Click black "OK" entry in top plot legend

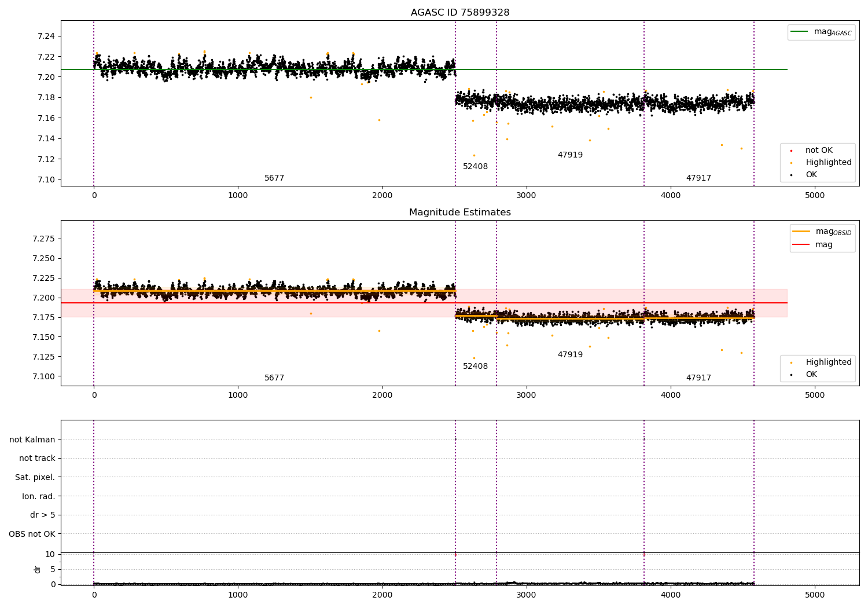click(x=811, y=175)
